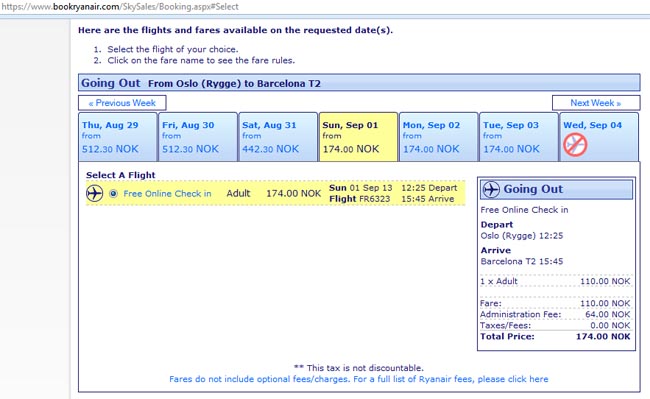
Task: Select the Sun, Sep 01 highlighted tab
Action: pos(358,137)
